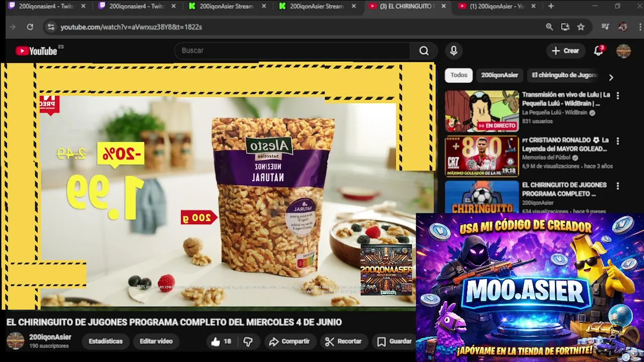
Task: Open options for El Chiringuito programa completo
Action: (618, 186)
